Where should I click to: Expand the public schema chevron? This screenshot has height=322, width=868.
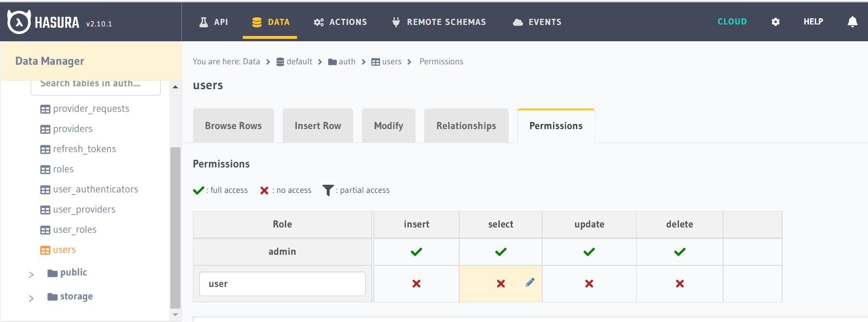coord(31,274)
